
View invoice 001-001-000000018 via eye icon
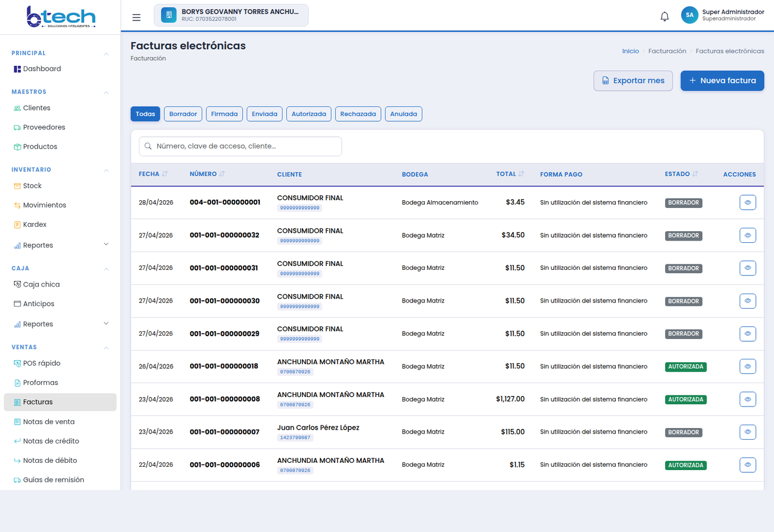tap(747, 367)
